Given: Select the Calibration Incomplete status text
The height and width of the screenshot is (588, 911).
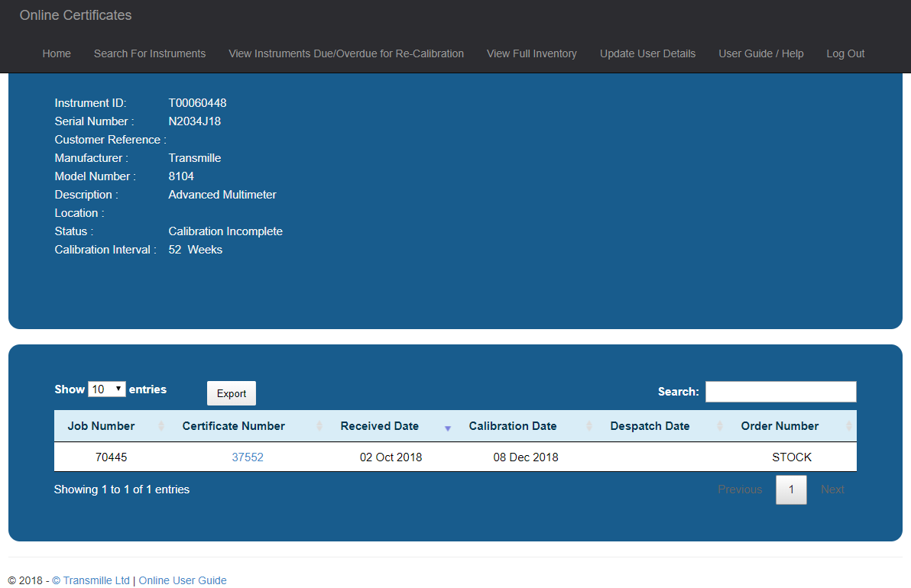Looking at the screenshot, I should click(225, 231).
